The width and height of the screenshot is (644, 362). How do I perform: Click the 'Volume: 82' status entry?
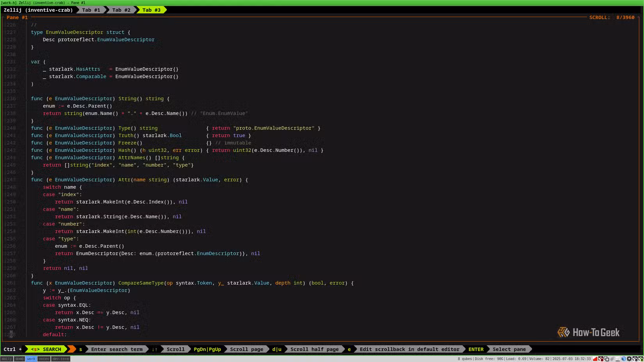[539, 359]
